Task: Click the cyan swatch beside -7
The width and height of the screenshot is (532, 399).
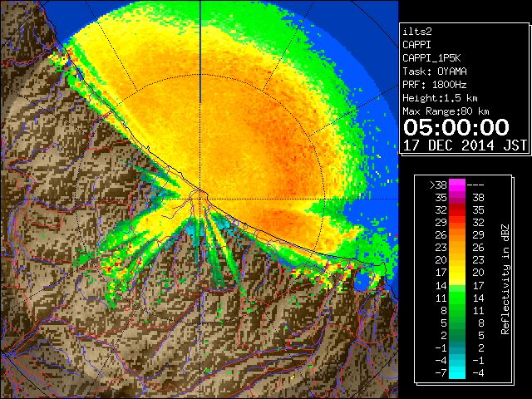Action: (457, 373)
